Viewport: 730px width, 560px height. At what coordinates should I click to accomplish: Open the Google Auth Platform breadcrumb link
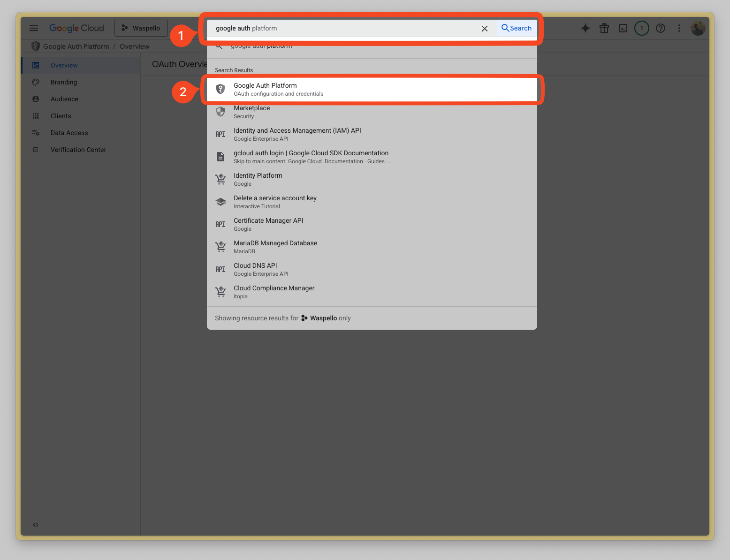(x=76, y=46)
